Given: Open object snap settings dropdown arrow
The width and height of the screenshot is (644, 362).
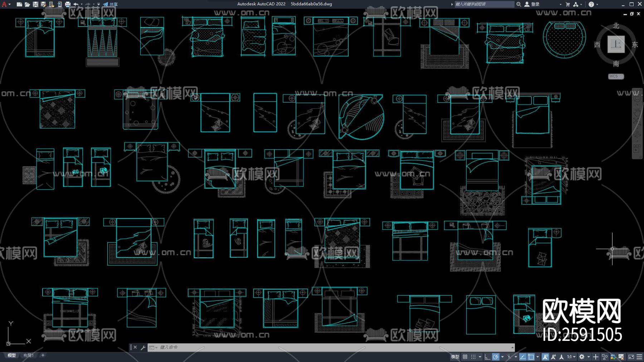Looking at the screenshot, I should tap(537, 357).
